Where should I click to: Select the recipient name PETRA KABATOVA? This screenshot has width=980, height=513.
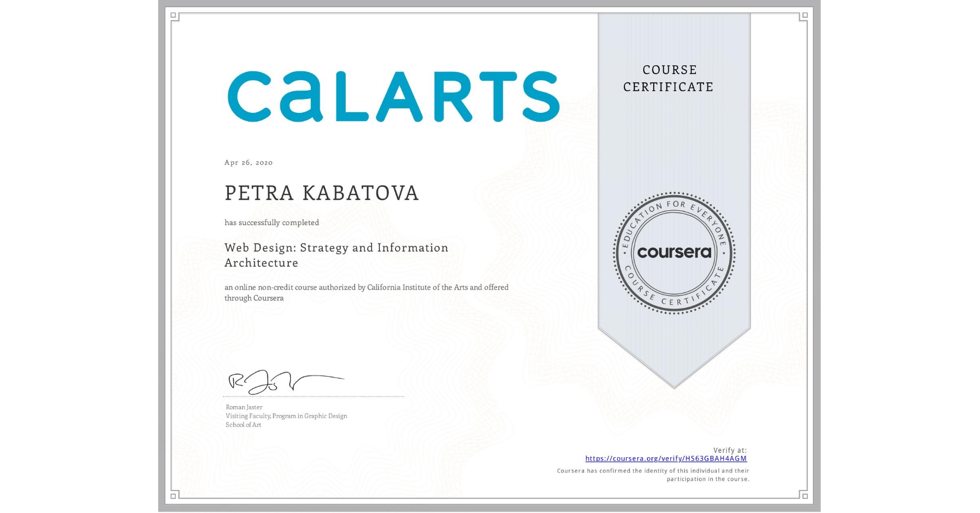[x=321, y=193]
